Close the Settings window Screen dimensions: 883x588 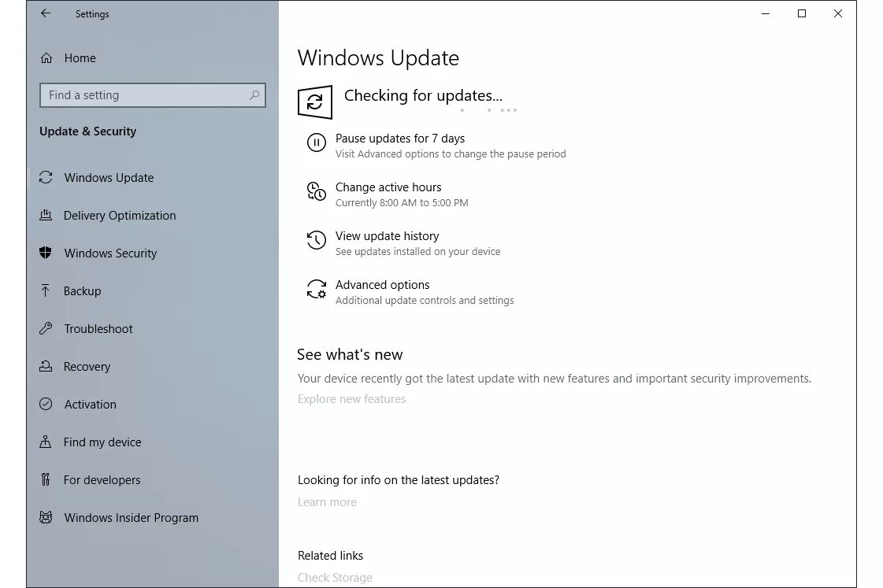838,13
